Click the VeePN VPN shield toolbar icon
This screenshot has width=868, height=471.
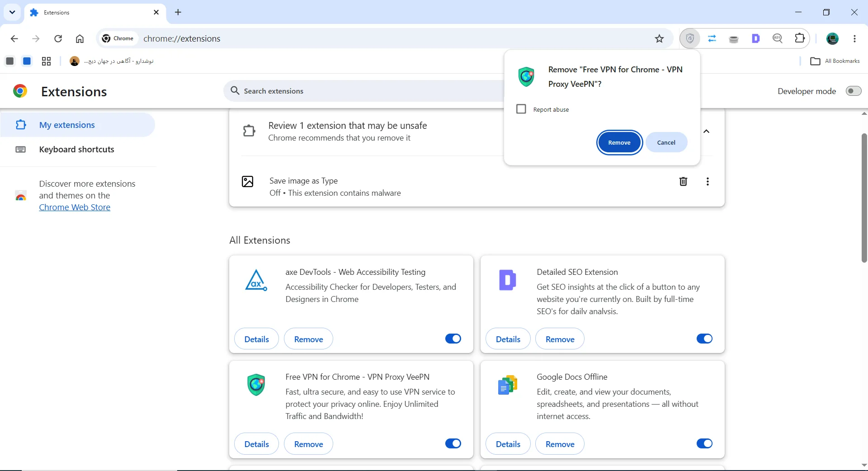click(690, 38)
